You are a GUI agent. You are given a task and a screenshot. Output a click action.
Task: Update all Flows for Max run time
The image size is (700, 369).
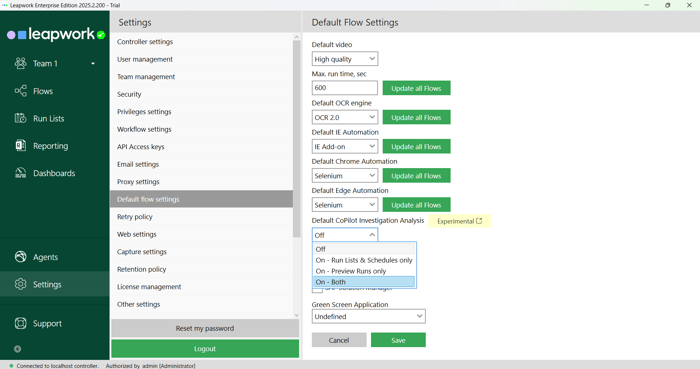point(416,88)
